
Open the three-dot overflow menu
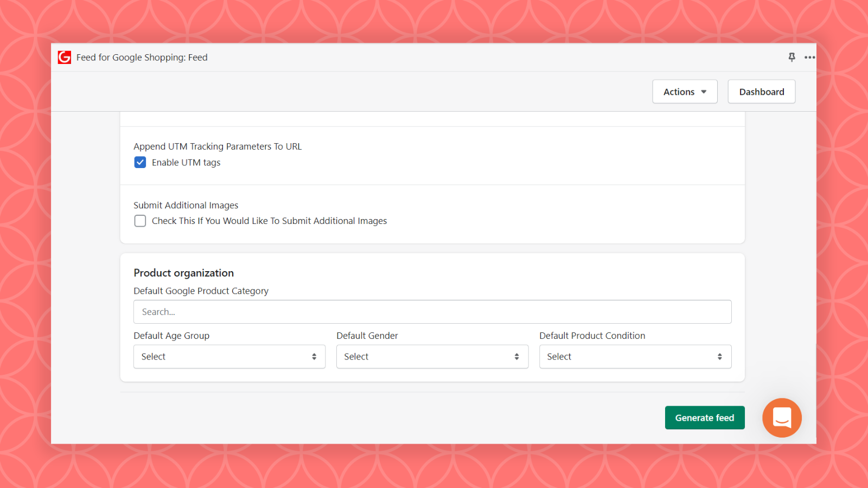pyautogui.click(x=809, y=57)
